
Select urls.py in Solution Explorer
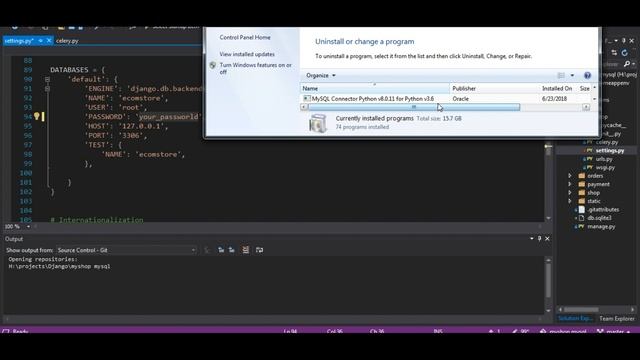point(604,159)
